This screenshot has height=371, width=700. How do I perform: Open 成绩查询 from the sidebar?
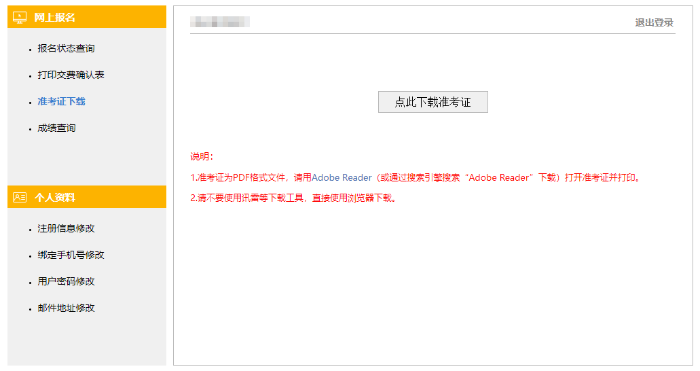[x=57, y=128]
